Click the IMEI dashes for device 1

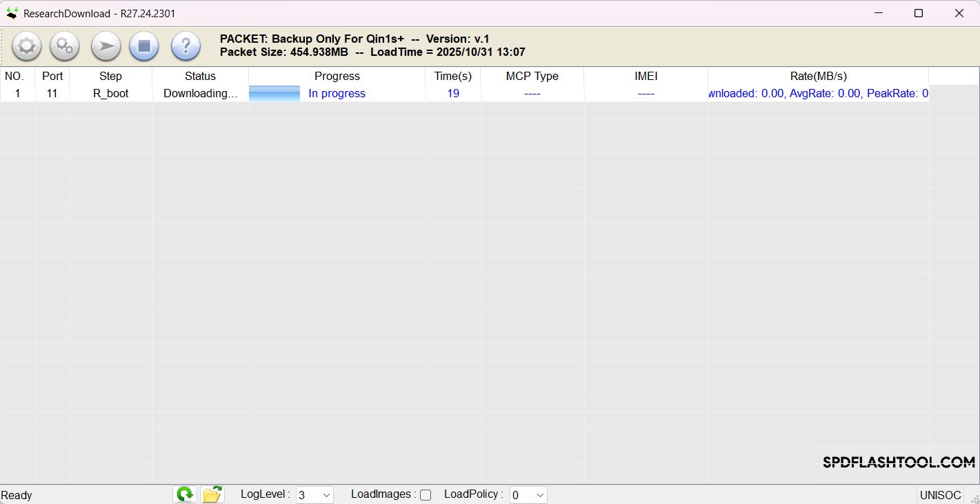coord(646,93)
